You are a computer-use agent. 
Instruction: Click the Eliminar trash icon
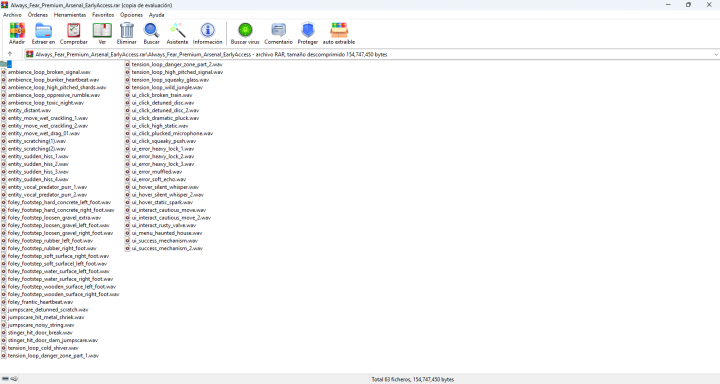(127, 34)
